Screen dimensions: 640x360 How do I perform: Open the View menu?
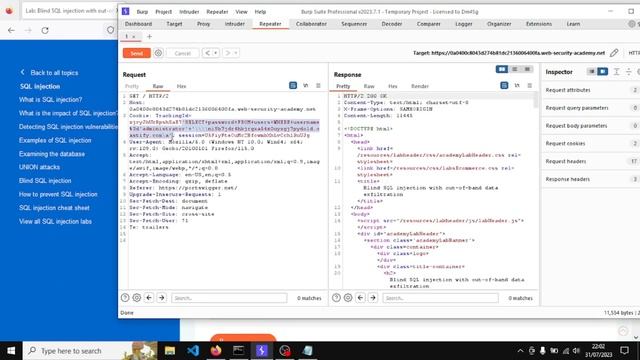(241, 12)
